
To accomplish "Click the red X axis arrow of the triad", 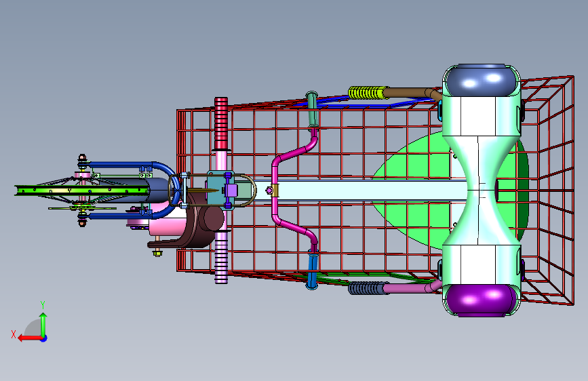I will 30,338.
